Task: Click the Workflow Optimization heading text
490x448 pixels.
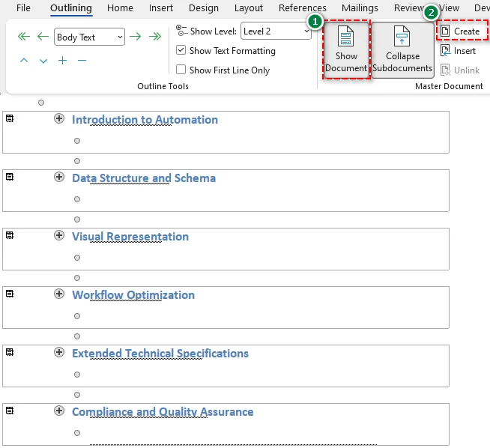Action: coord(133,295)
